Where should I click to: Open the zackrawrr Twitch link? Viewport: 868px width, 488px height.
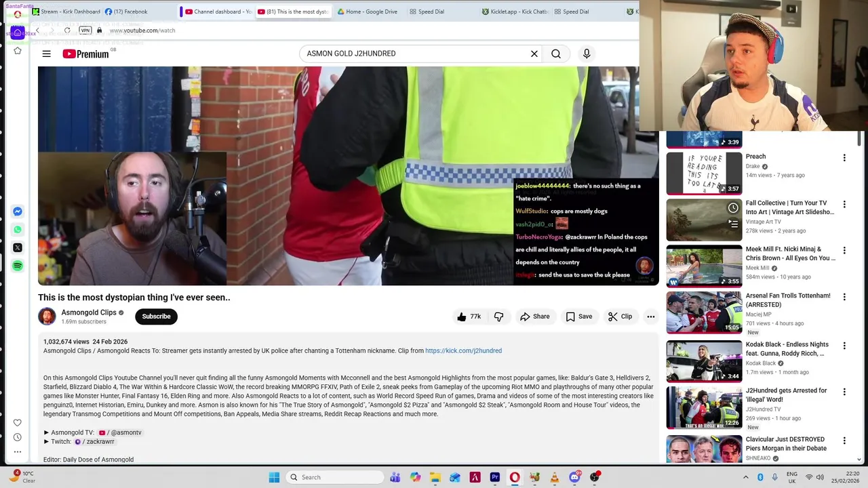(94, 441)
